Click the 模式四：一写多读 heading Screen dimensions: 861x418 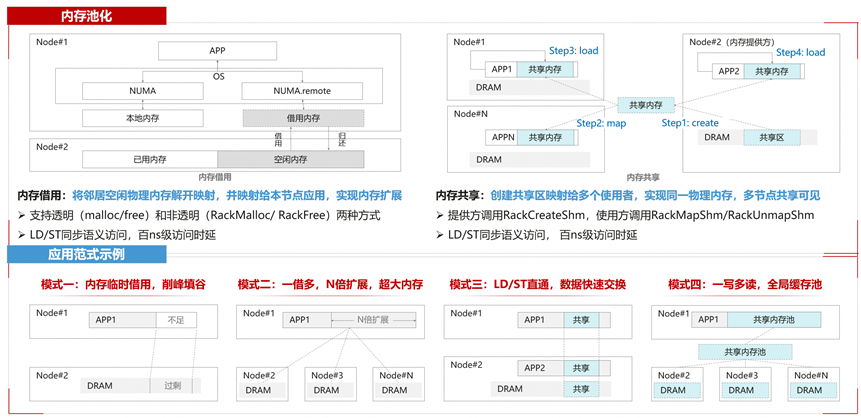coord(745,285)
